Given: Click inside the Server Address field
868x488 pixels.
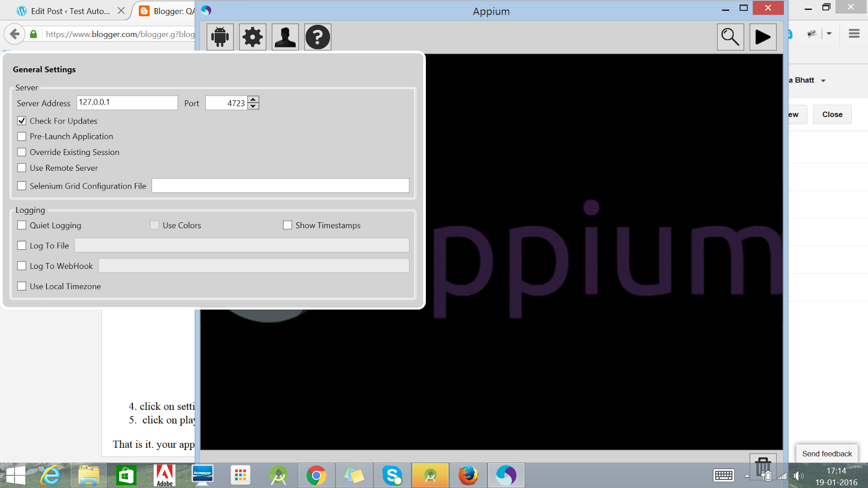Looking at the screenshot, I should (127, 102).
